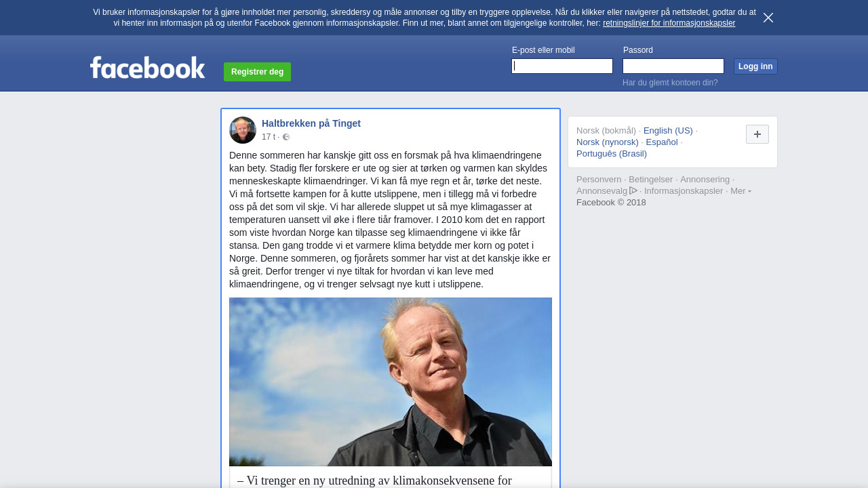Switch language to Norsk (nynorsk)
Screen dimensions: 868x488
click(x=608, y=142)
